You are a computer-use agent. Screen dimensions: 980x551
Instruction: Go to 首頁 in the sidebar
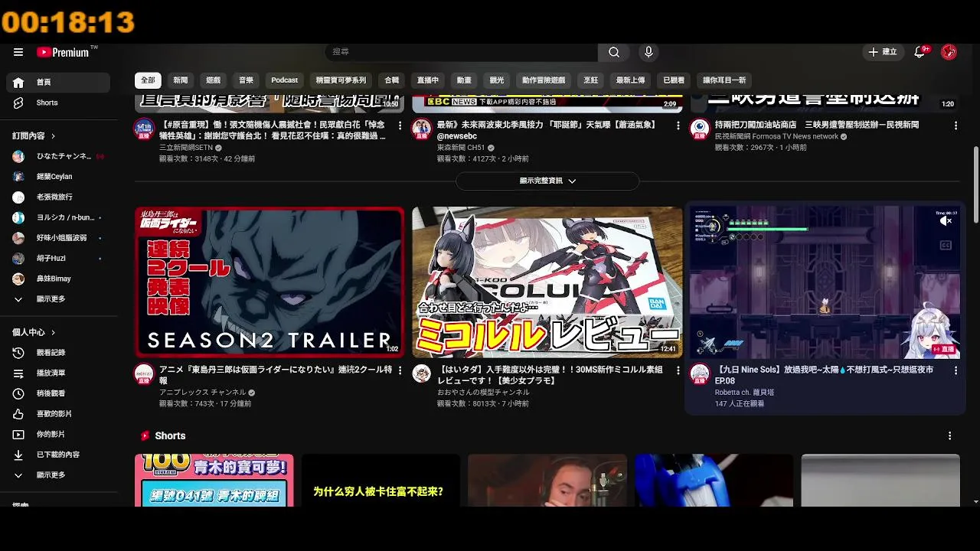coord(58,82)
